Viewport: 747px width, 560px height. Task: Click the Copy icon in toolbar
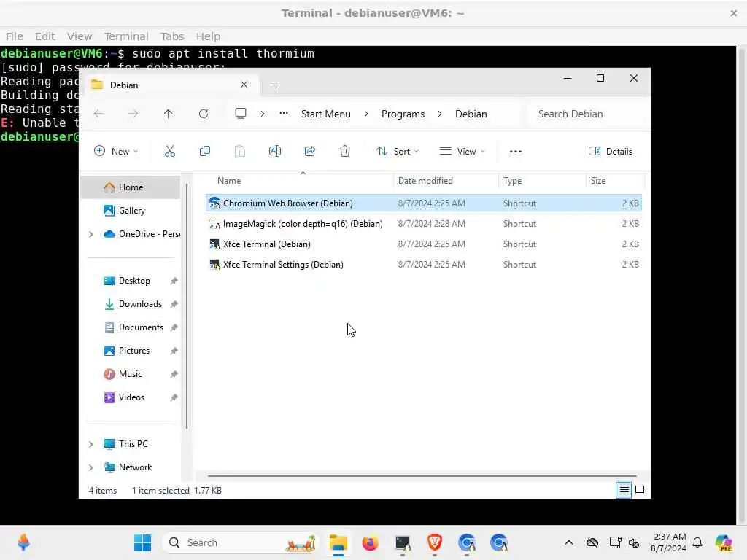(205, 152)
